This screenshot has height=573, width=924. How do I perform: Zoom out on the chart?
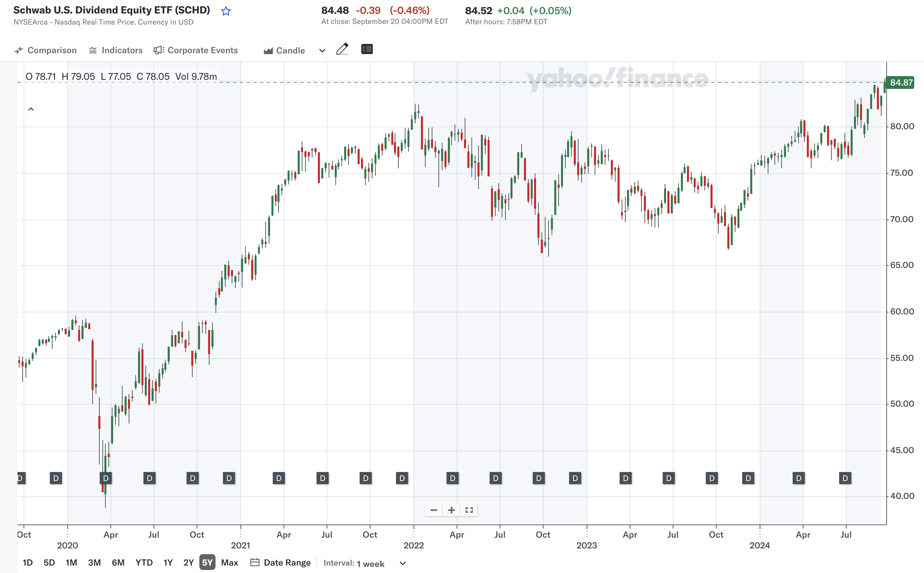pyautogui.click(x=434, y=510)
